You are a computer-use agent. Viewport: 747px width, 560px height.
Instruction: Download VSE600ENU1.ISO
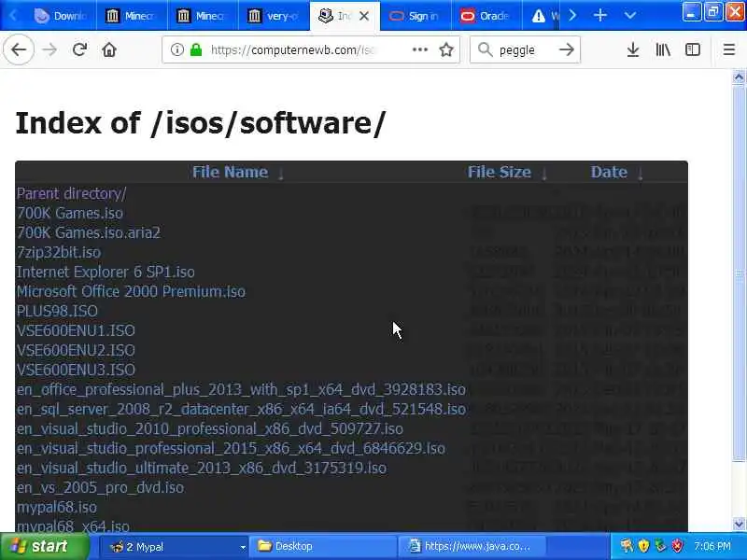(76, 330)
